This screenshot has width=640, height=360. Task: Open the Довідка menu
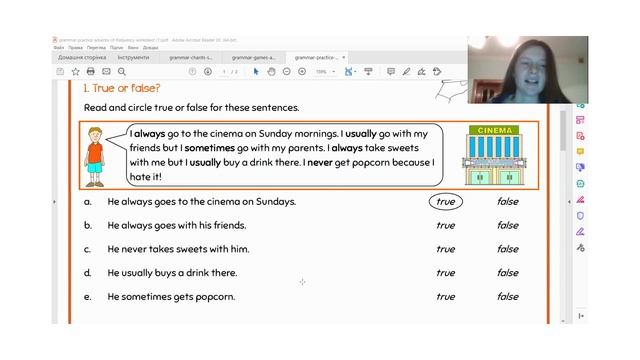151,48
